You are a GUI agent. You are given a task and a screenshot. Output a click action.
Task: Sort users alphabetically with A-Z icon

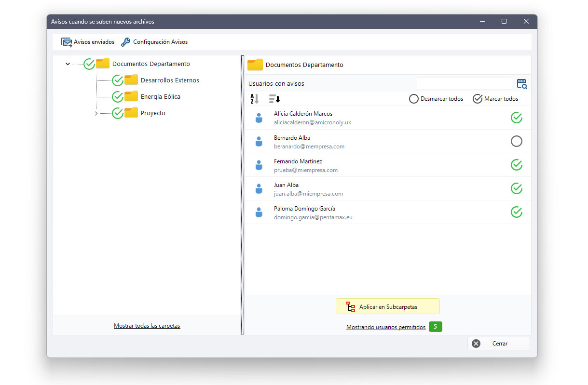pyautogui.click(x=254, y=99)
